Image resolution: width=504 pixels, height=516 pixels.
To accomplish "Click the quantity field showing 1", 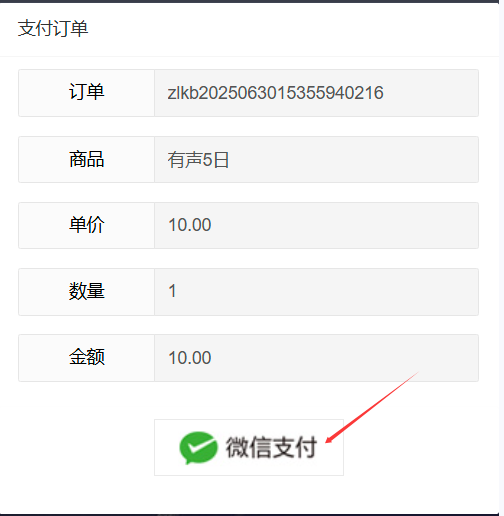I will [316, 292].
